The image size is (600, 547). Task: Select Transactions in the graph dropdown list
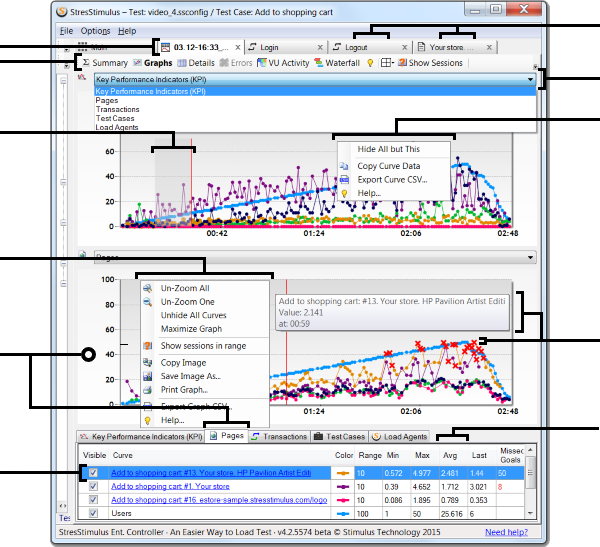click(315, 109)
